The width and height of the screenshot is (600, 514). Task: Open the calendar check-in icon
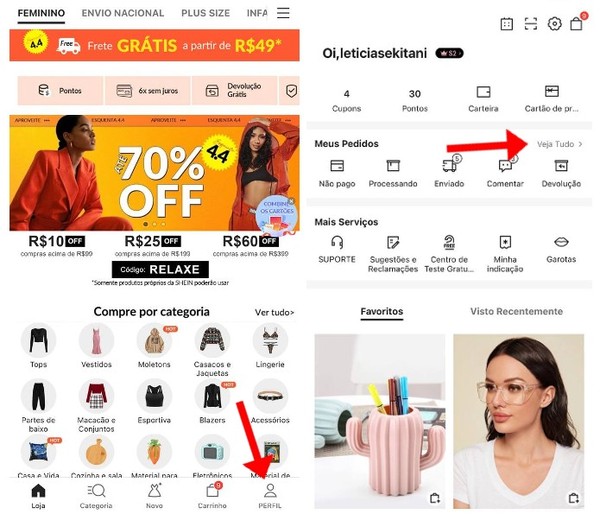[x=507, y=24]
